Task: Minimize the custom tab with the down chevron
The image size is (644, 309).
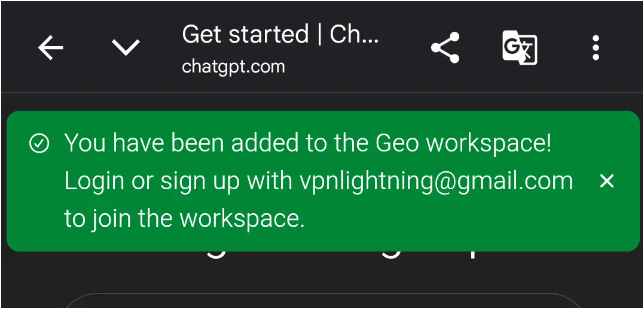Action: click(x=126, y=47)
